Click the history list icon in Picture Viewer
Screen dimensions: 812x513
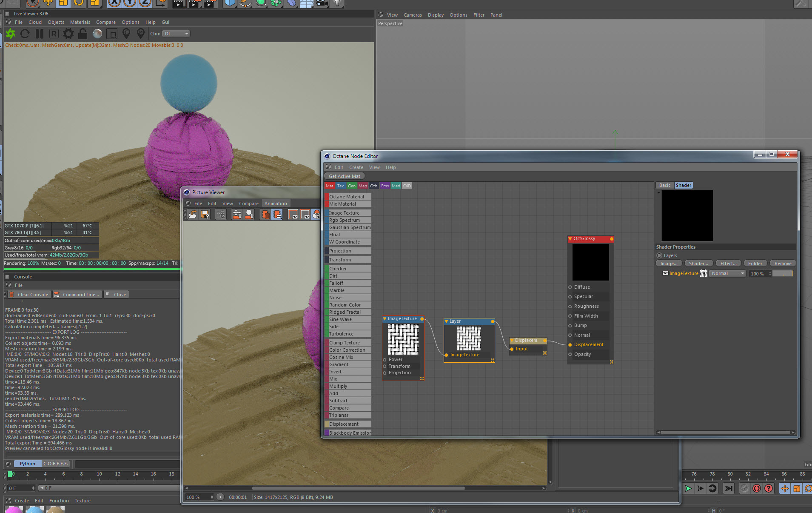click(x=277, y=215)
